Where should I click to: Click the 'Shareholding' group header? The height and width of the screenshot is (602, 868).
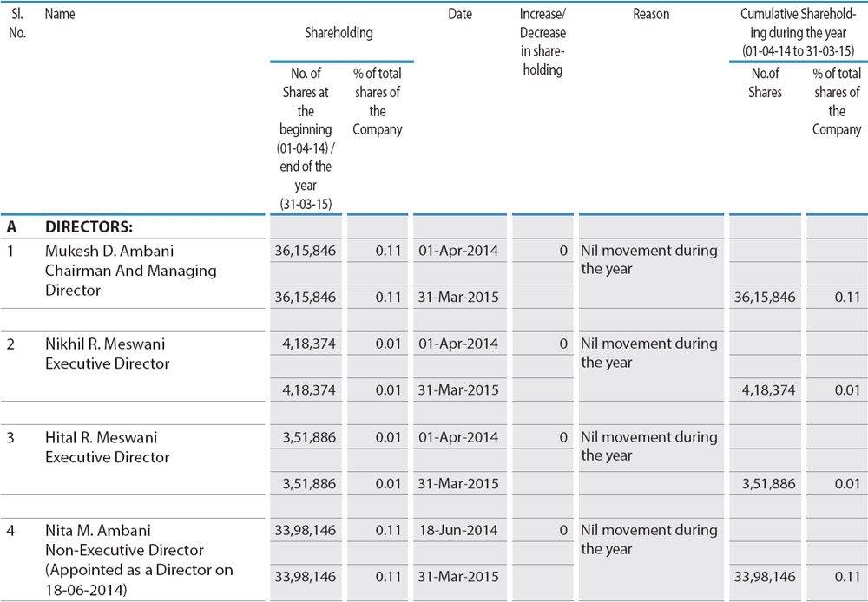[x=339, y=33]
